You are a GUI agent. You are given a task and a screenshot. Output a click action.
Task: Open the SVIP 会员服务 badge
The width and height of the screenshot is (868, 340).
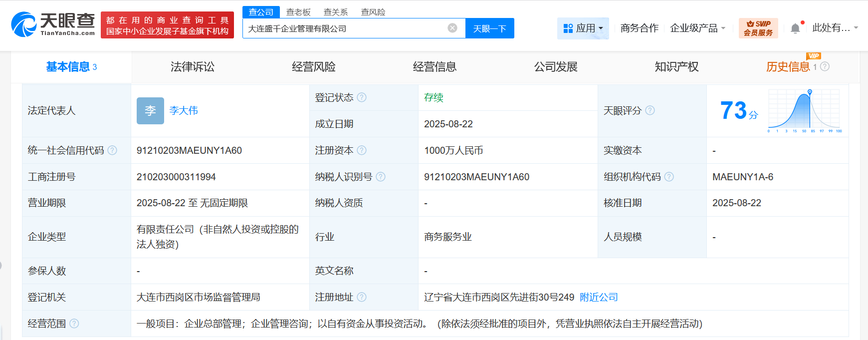(758, 28)
